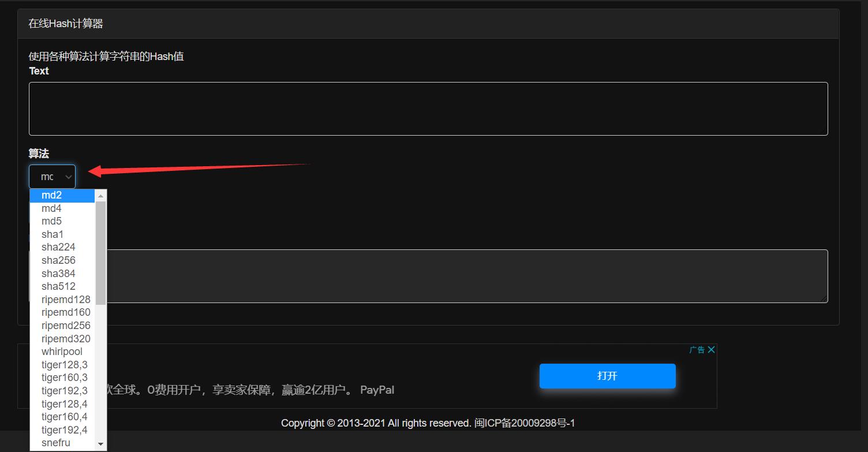Click the 广告 ad label
Screen dimensions: 868x452
pyautogui.click(x=697, y=350)
